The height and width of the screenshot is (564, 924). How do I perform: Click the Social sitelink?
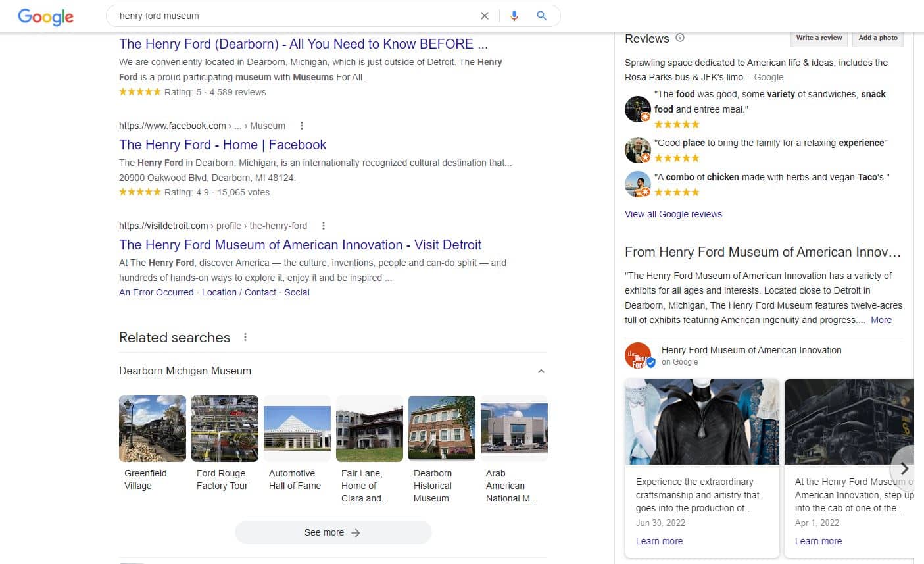297,292
